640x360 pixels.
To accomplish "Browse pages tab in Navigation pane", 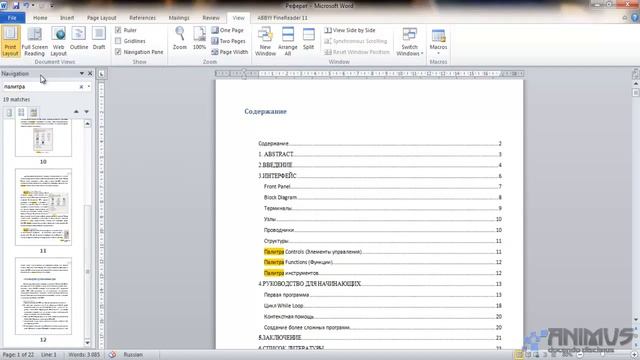I will [21, 112].
